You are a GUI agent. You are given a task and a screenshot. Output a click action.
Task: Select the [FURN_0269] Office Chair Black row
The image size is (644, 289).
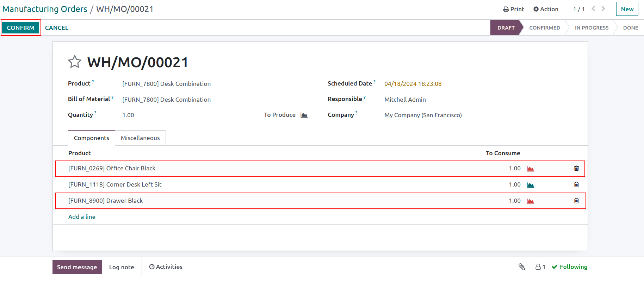[x=320, y=169]
